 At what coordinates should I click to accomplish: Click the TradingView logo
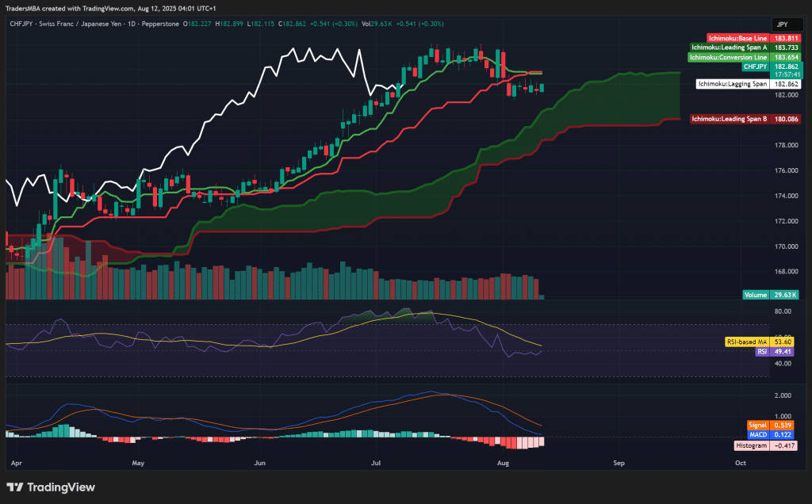49,487
